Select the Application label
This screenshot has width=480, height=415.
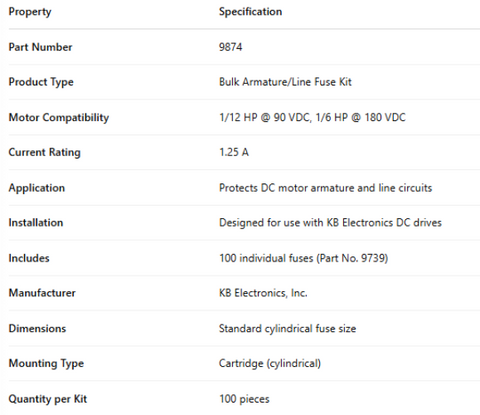[37, 188]
